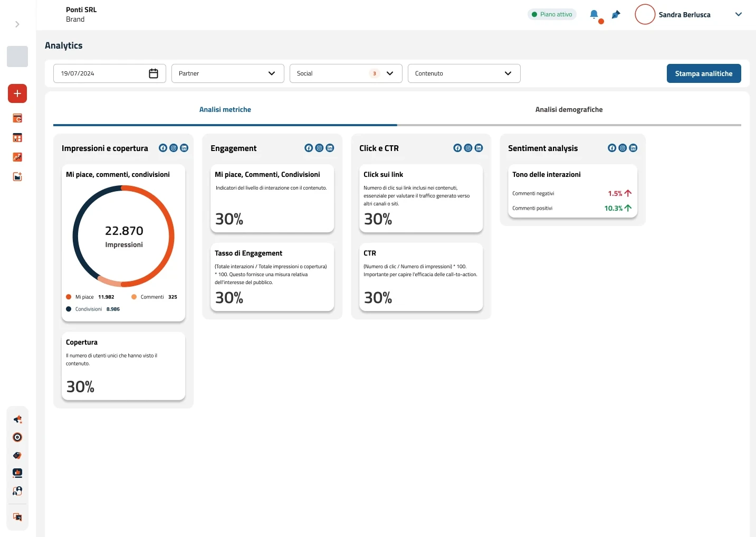Viewport: 756px width, 537px height.
Task: Open the Contenuto dropdown
Action: (x=464, y=73)
